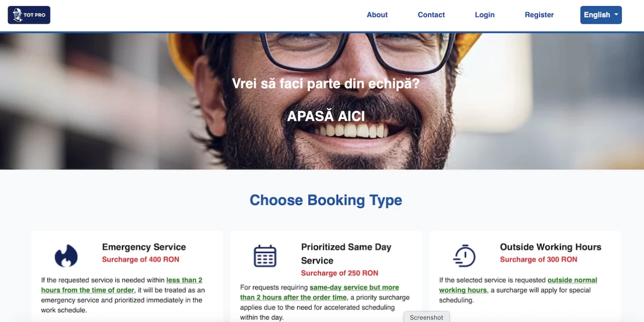The image size is (644, 322).
Task: Open the Register page
Action: [x=539, y=15]
